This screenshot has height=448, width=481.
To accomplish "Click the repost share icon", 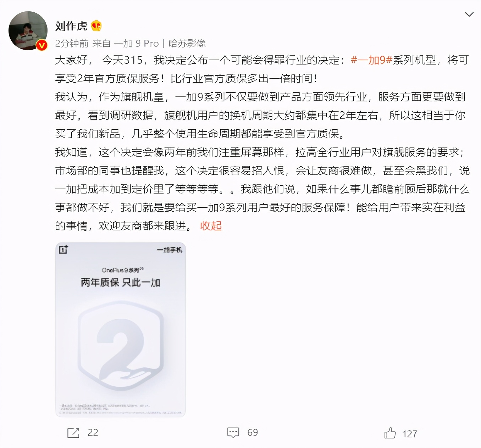I will click(73, 433).
